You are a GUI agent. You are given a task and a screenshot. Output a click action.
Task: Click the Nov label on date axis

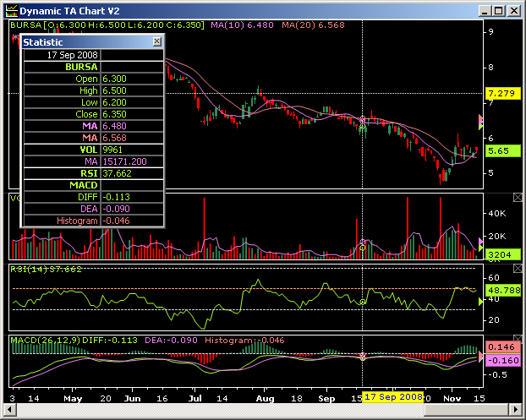coord(452,399)
